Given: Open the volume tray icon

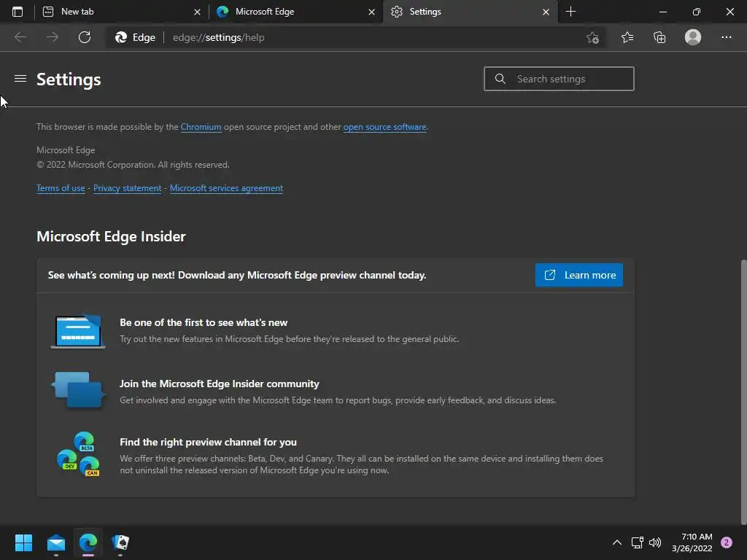Looking at the screenshot, I should pos(655,542).
